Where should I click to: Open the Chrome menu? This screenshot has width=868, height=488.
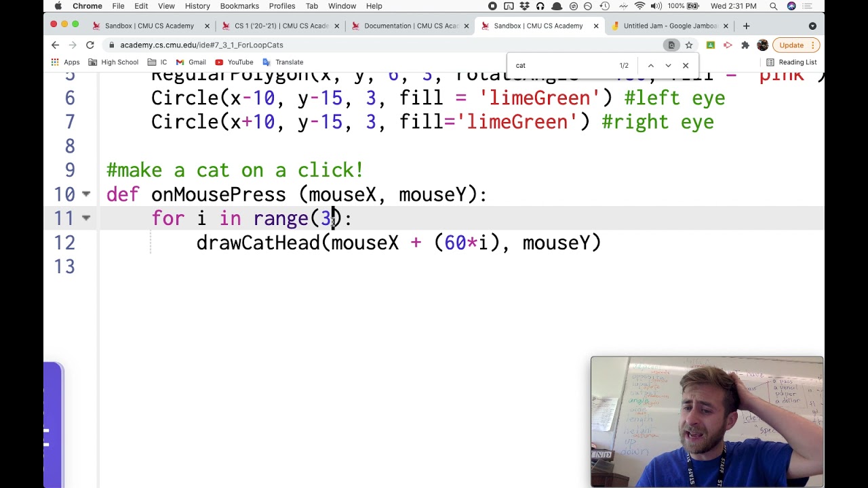coord(87,6)
